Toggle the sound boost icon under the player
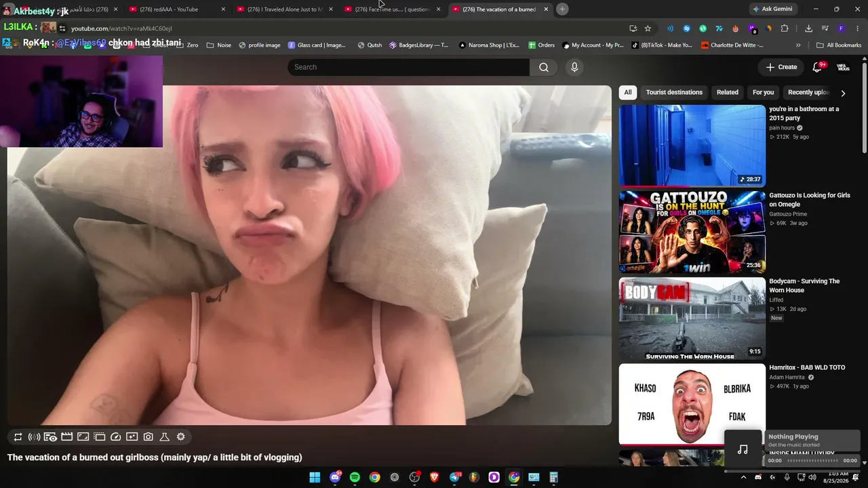 coord(34,437)
